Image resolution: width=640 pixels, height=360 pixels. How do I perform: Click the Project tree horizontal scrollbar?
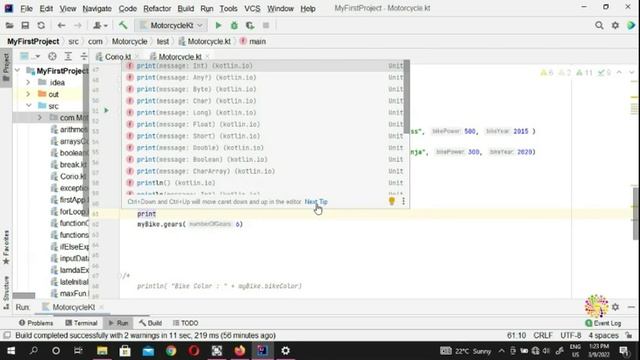pyautogui.click(x=24, y=296)
